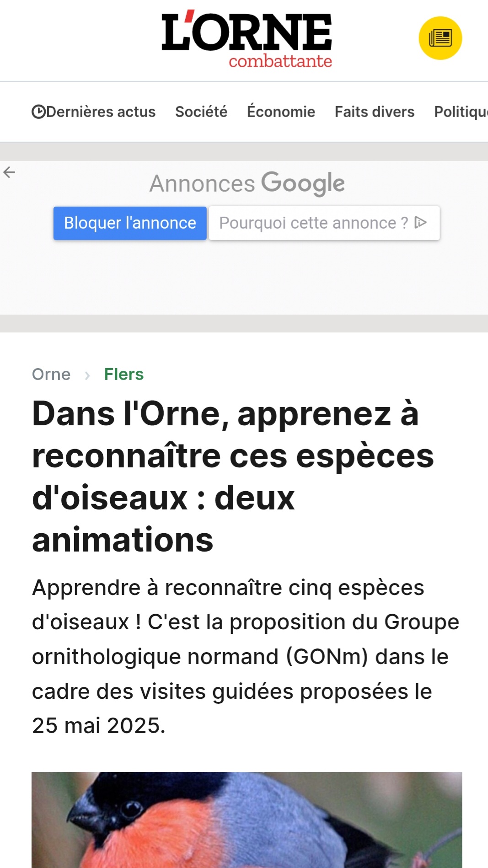Viewport: 488px width, 868px height.
Task: Navigate to the Politique section
Action: tap(460, 112)
